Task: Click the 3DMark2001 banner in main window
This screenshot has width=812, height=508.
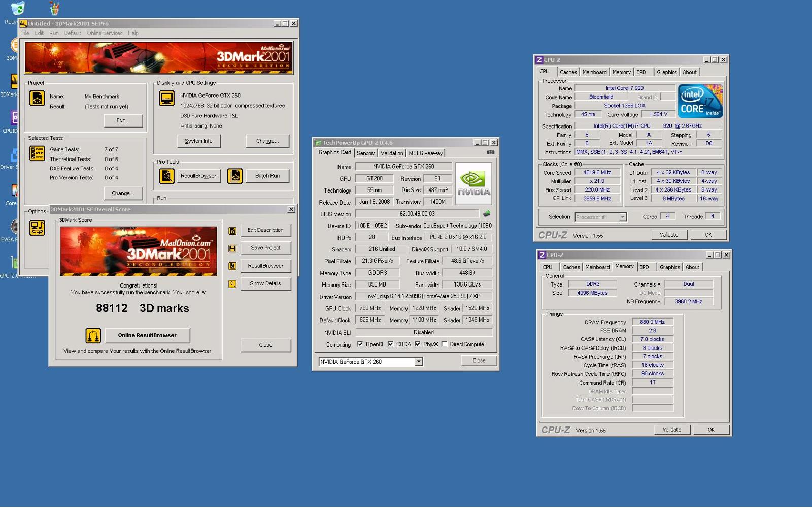Action: [x=159, y=58]
